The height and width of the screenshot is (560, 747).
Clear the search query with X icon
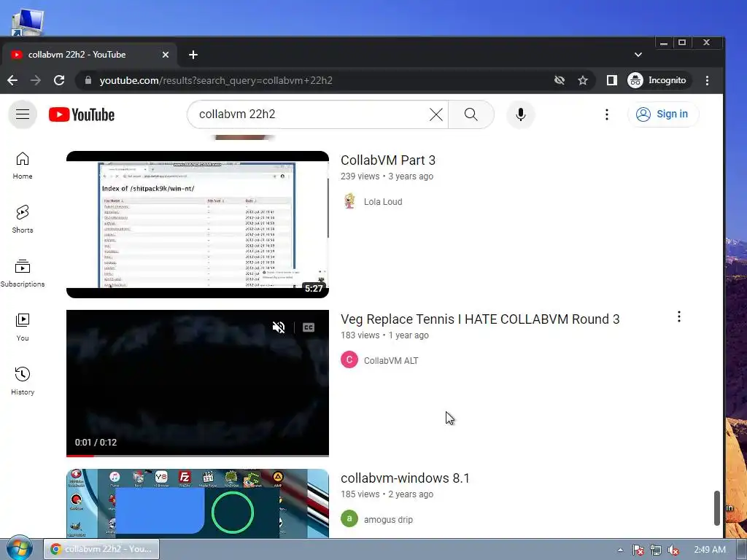436,114
